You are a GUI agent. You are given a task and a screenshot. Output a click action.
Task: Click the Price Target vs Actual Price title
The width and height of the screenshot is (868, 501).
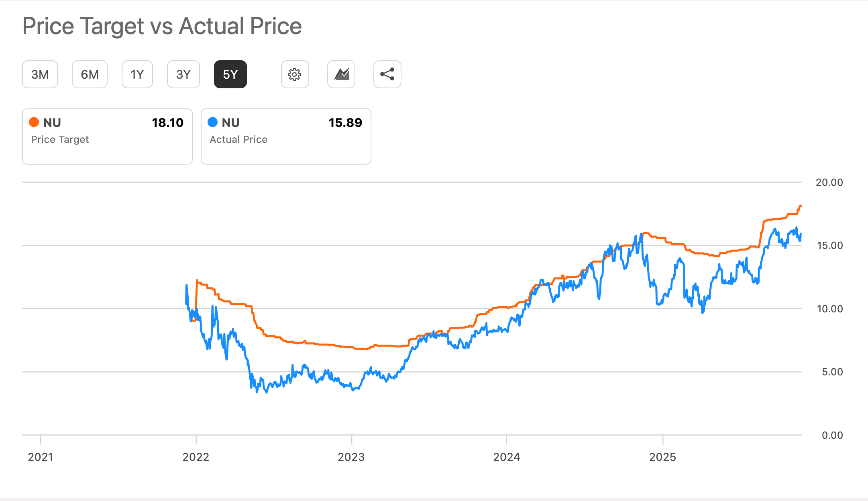tap(162, 26)
